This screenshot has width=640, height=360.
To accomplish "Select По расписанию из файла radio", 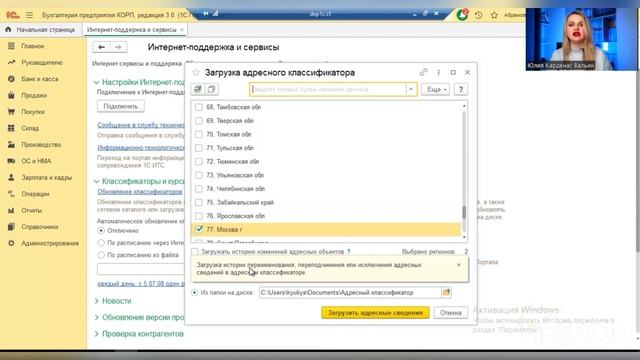I will 101,255.
